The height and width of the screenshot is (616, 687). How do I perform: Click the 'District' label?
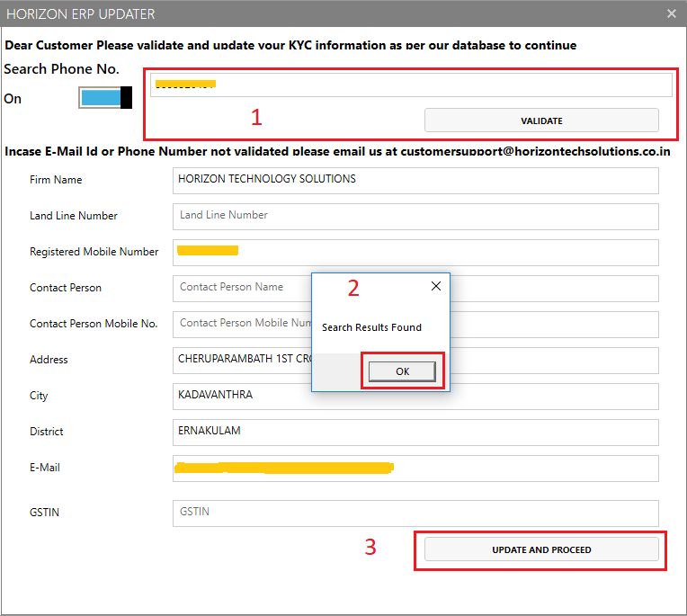[47, 431]
